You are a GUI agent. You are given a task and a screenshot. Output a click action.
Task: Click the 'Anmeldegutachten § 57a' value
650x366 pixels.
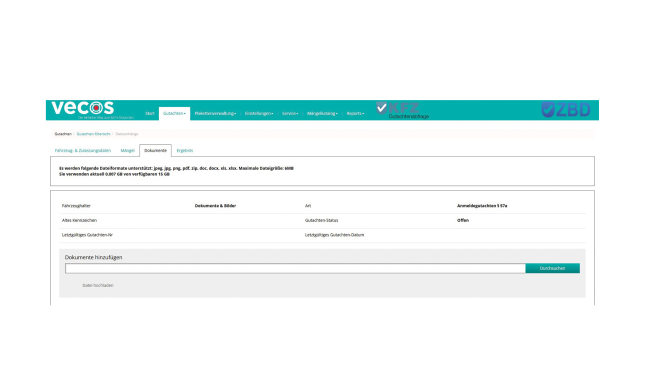coord(482,206)
